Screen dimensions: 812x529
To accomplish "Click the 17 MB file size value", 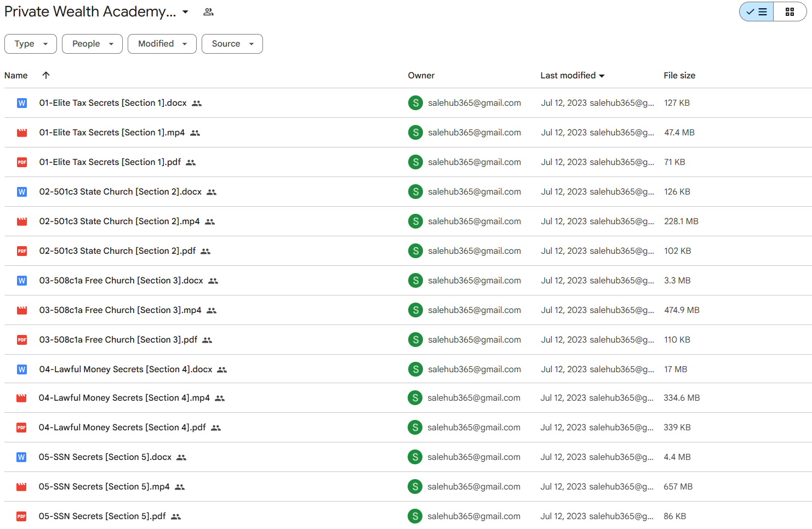I will pos(676,369).
